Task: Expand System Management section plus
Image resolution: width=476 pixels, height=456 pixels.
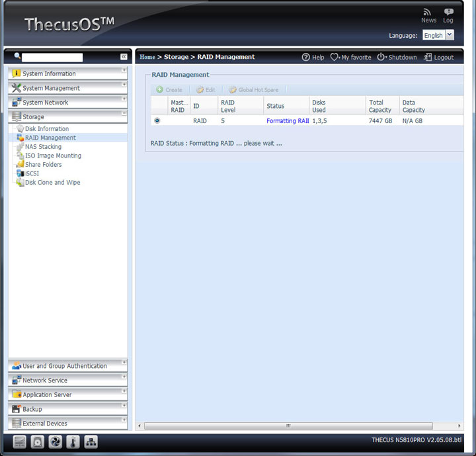Action: (124, 85)
